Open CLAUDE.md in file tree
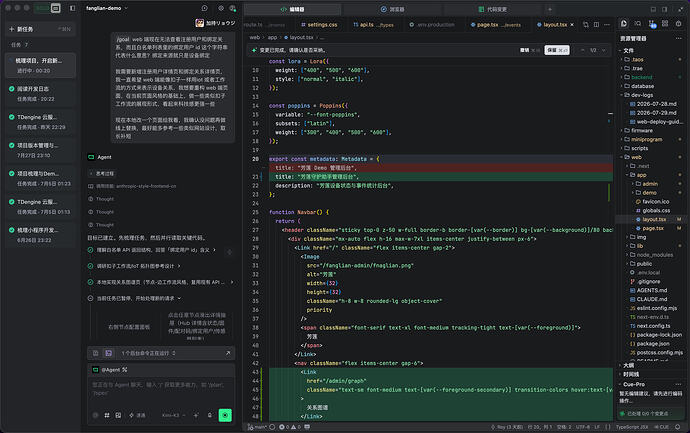The height and width of the screenshot is (433, 690). 652,299
